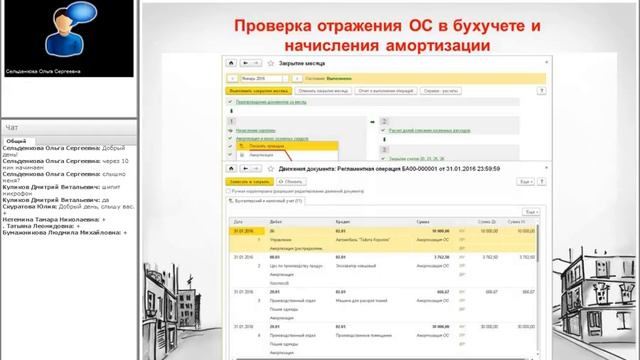Open Перепроведение документов за месяц link

pyautogui.click(x=271, y=102)
